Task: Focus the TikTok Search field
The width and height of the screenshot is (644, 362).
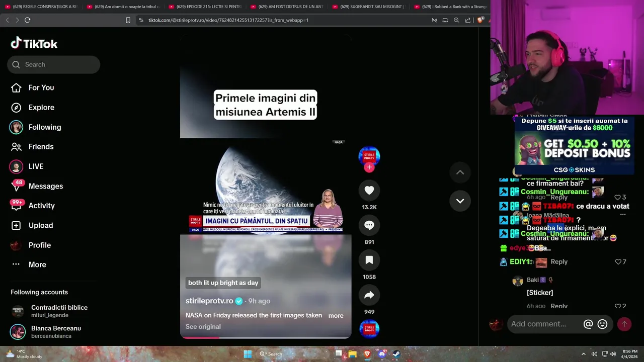Action: coord(54,64)
